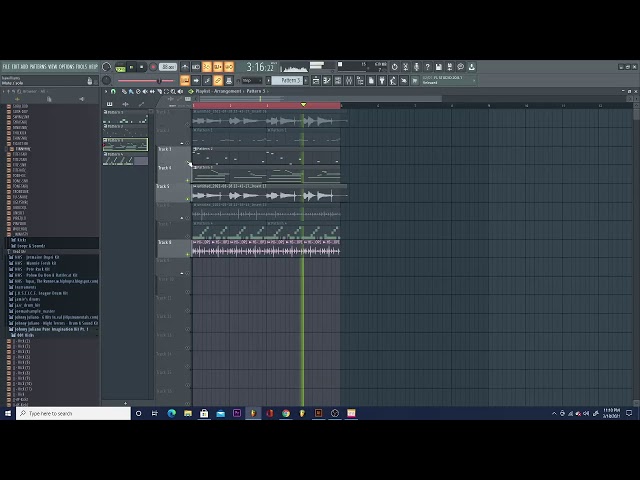
Task: Select the playlist pencil draw tool
Action: point(124,91)
